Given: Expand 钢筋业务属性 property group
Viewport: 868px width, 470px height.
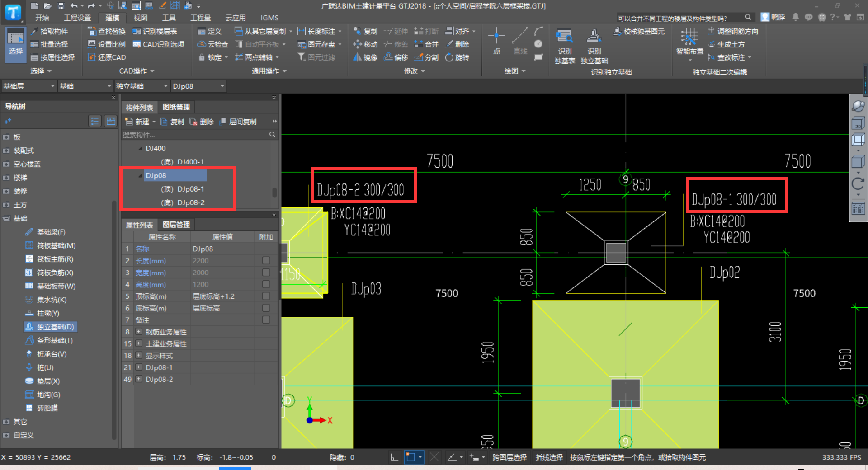Looking at the screenshot, I should tap(139, 331).
